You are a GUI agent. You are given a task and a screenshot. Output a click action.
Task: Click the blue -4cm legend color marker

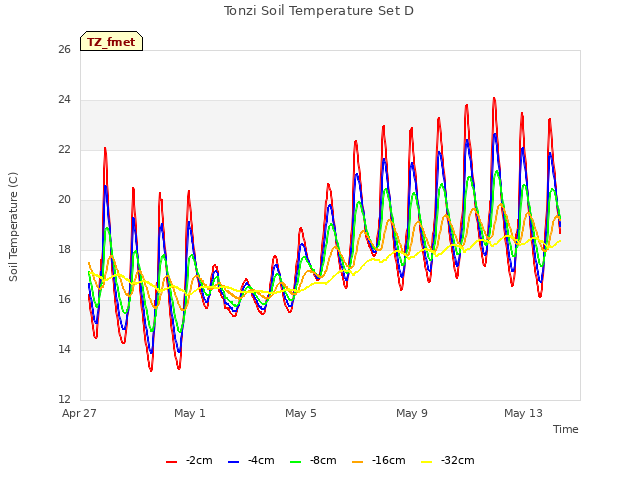click(233, 462)
